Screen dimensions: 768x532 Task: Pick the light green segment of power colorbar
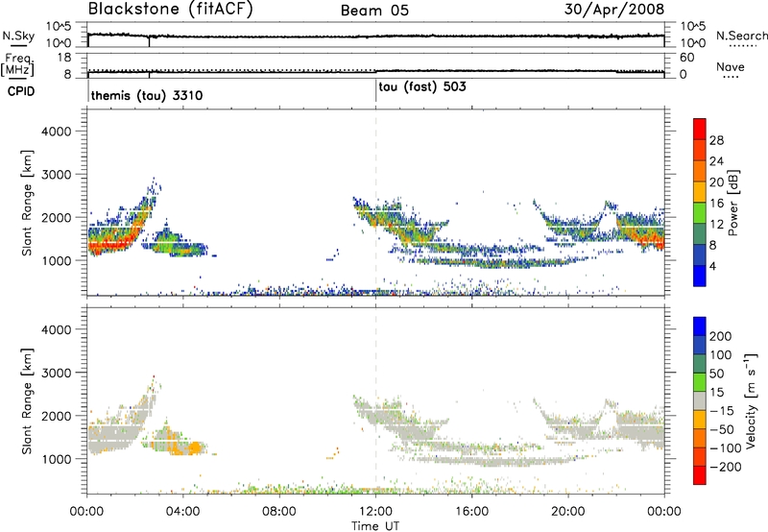tap(700, 212)
